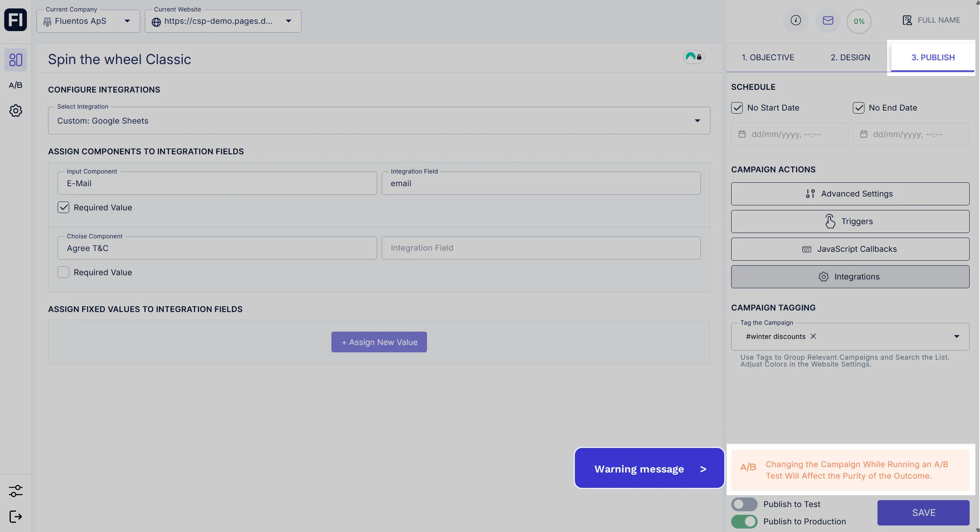Click the settings gear in left sidebar
This screenshot has height=532, width=980.
[x=15, y=111]
